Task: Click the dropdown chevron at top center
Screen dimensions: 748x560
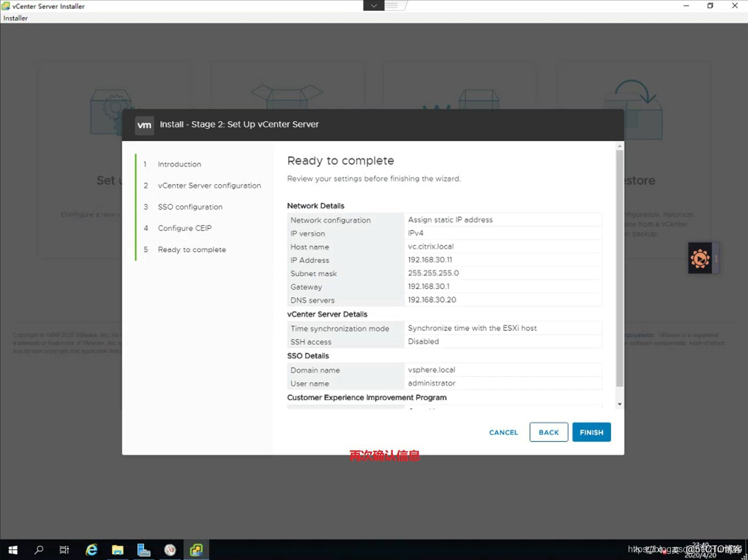Action: (374, 6)
